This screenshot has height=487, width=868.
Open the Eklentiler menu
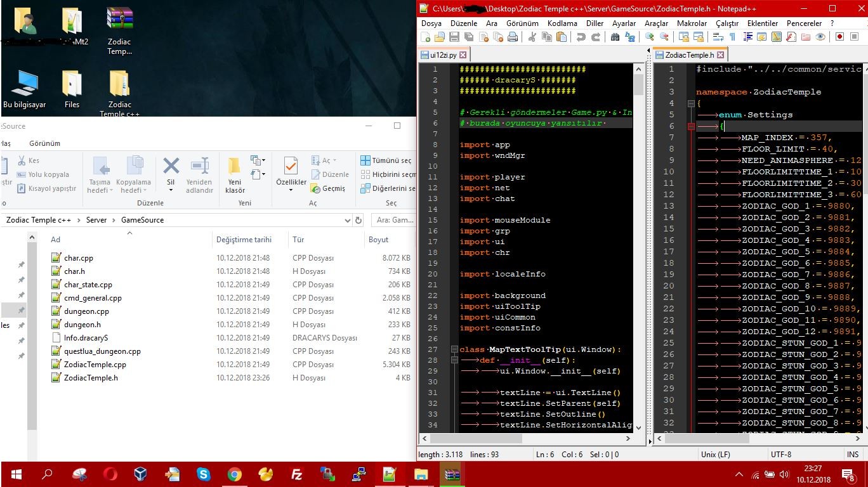(763, 23)
